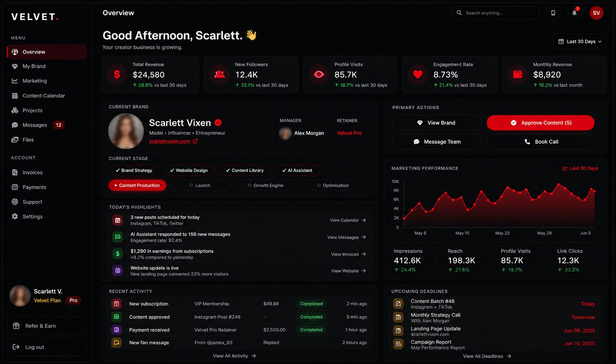
Task: Click the verified badge beside Scarlett Vixen
Action: pyautogui.click(x=218, y=122)
